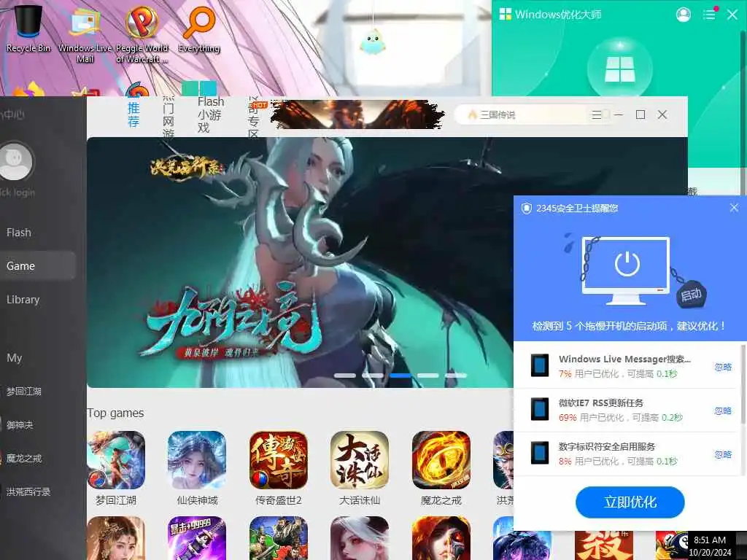Open the 暴击+99999 game icon

(x=197, y=538)
